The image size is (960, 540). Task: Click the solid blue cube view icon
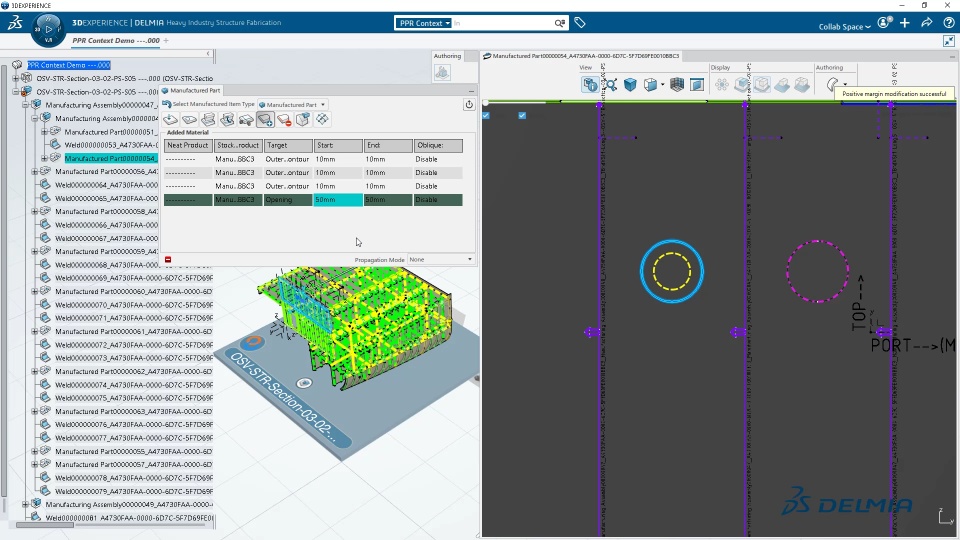(x=630, y=84)
